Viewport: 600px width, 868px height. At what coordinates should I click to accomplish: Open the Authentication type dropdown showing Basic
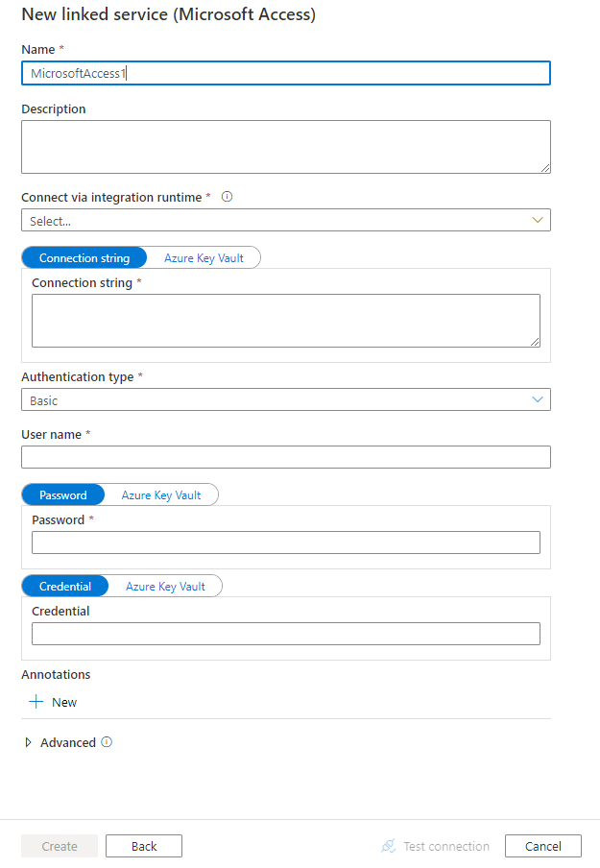pyautogui.click(x=285, y=399)
